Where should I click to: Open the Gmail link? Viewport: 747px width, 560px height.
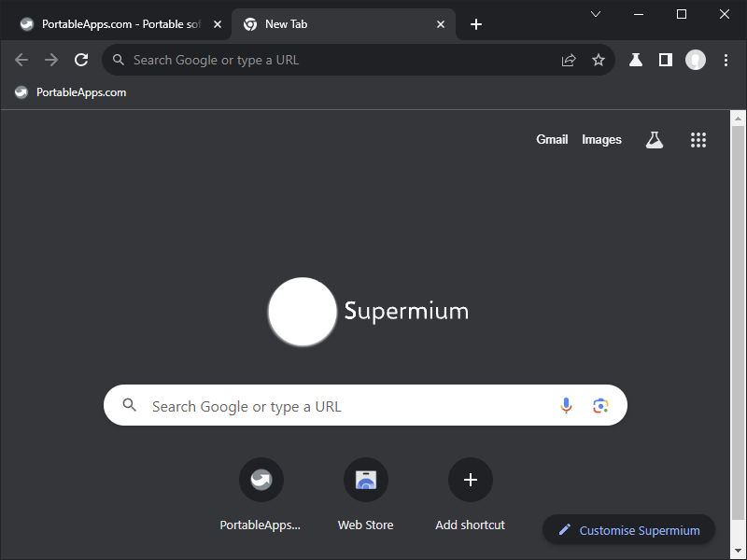click(x=552, y=140)
